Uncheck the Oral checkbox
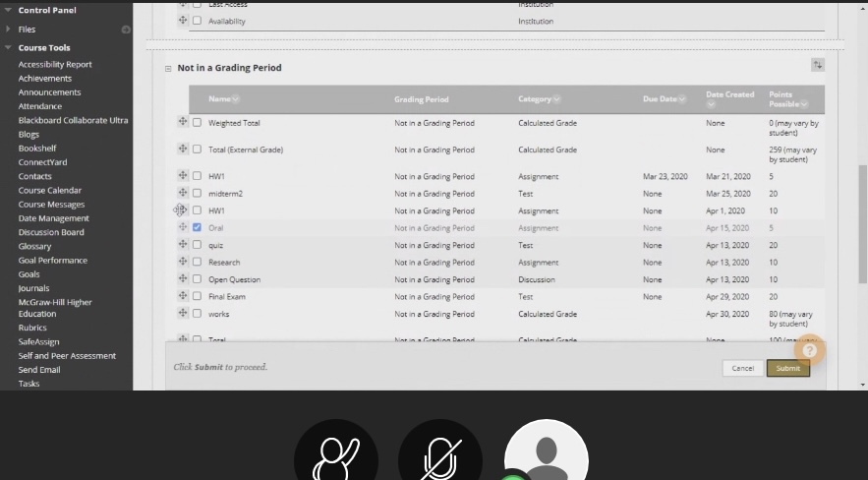868x480 pixels. tap(197, 227)
